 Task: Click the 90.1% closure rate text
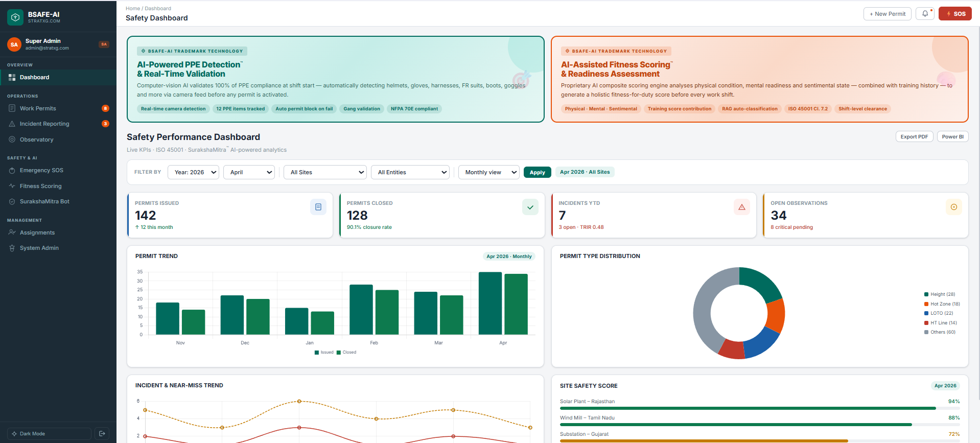pos(369,227)
